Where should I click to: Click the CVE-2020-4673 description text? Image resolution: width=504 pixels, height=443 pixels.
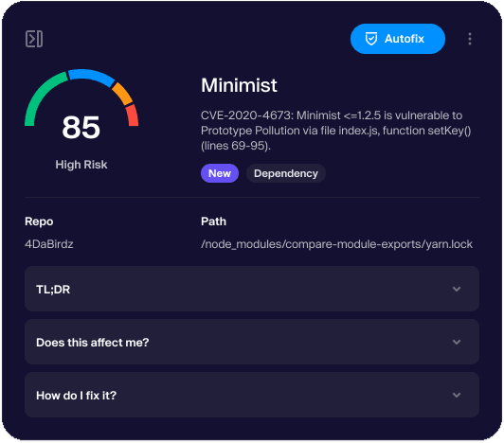click(x=336, y=131)
